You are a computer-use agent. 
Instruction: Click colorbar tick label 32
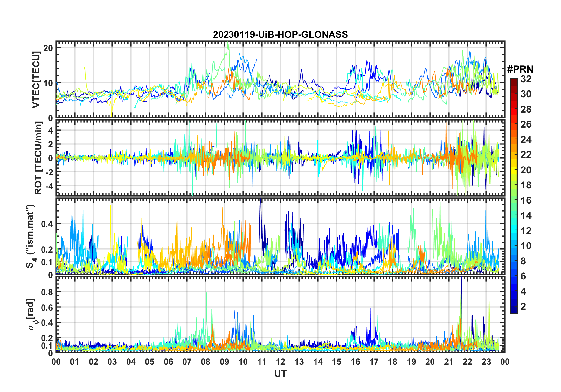pyautogui.click(x=526, y=79)
